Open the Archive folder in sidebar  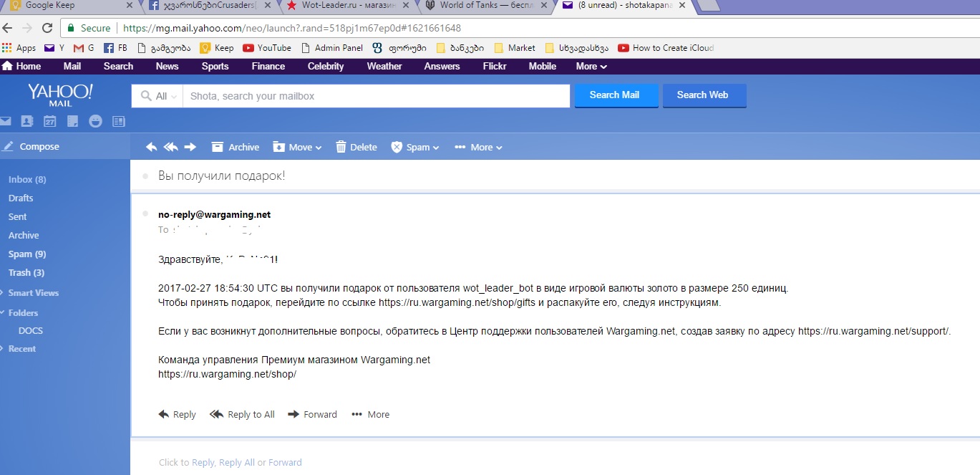(x=24, y=235)
